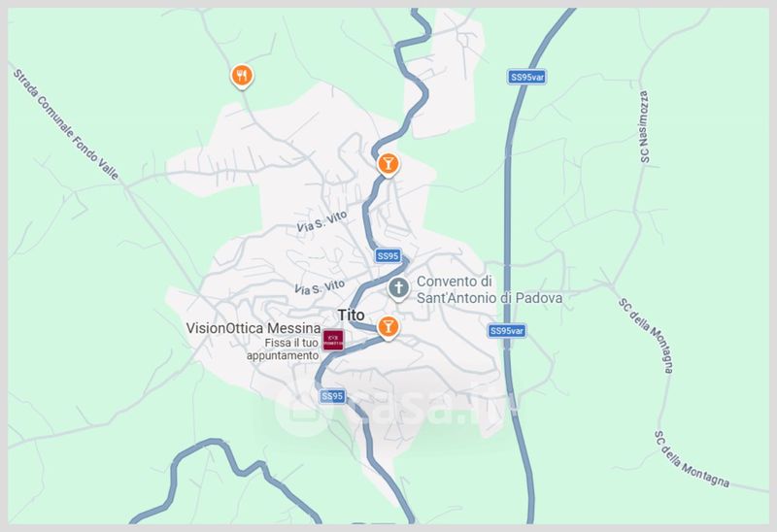Click the orange restaurant fork-and-knife marker

(242, 77)
